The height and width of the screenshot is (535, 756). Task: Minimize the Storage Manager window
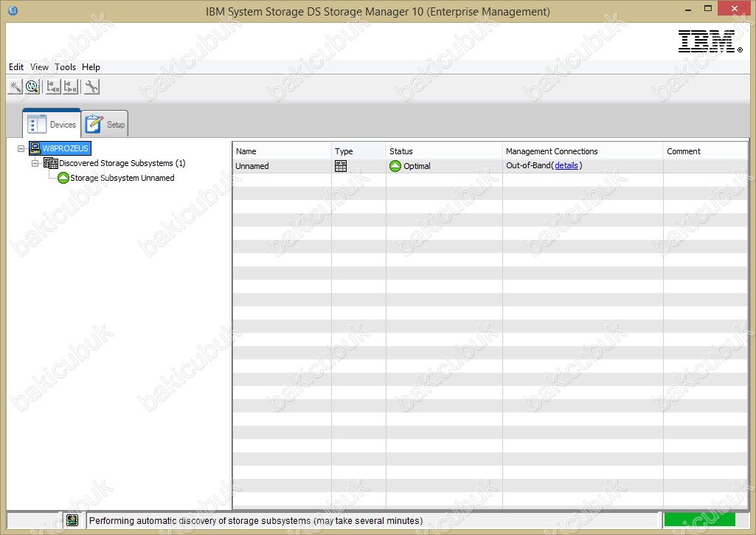(x=688, y=9)
